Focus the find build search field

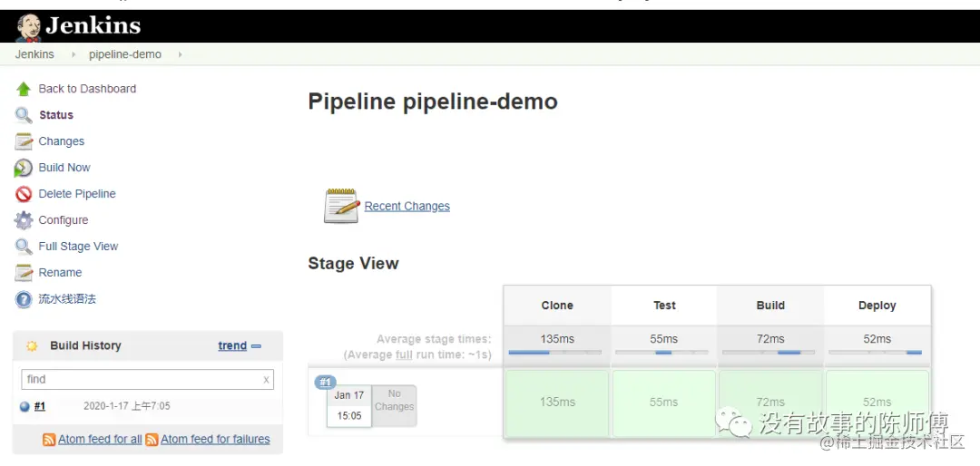tap(148, 379)
